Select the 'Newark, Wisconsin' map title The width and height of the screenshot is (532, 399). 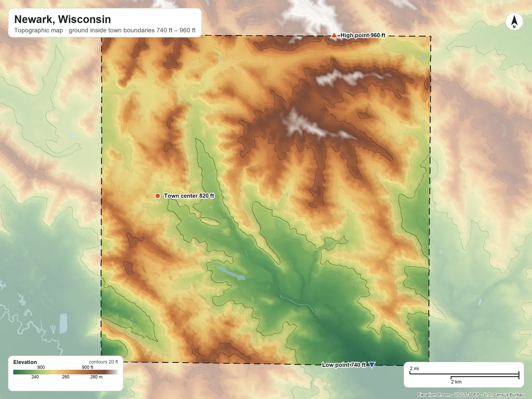[x=63, y=20]
